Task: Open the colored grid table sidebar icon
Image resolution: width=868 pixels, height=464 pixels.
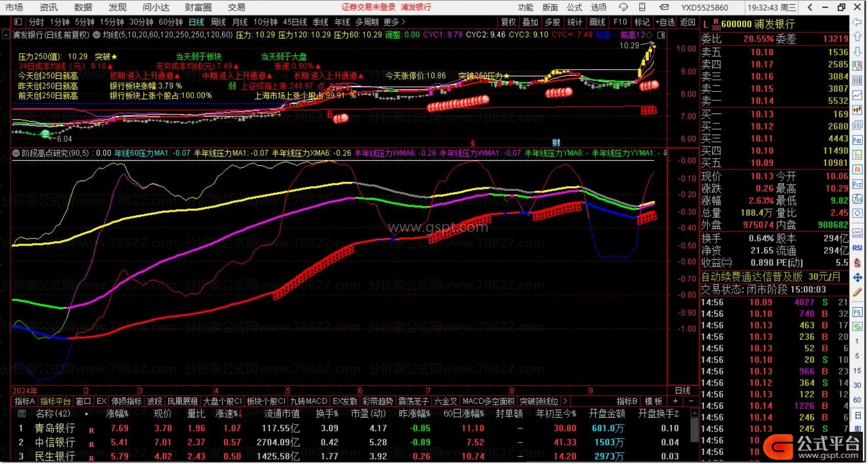Action: tap(857, 81)
